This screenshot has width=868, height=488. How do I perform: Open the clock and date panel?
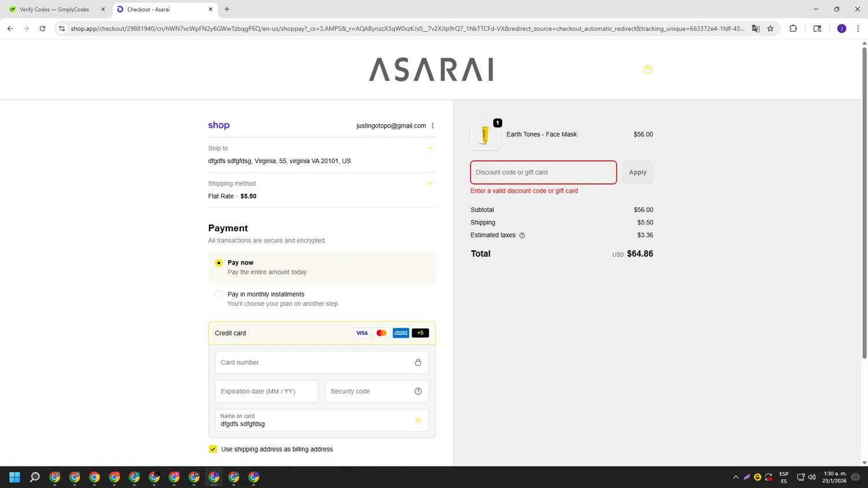pos(834,477)
